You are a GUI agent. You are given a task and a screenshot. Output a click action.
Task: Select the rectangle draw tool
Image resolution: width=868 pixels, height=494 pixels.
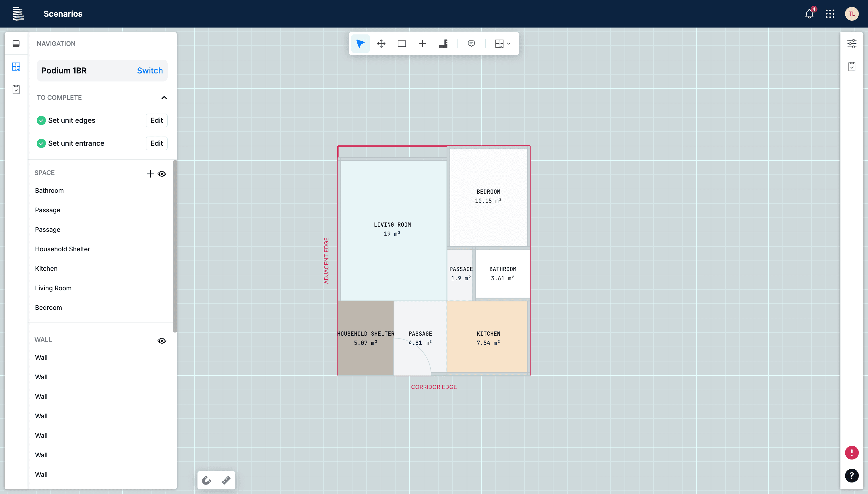(402, 43)
